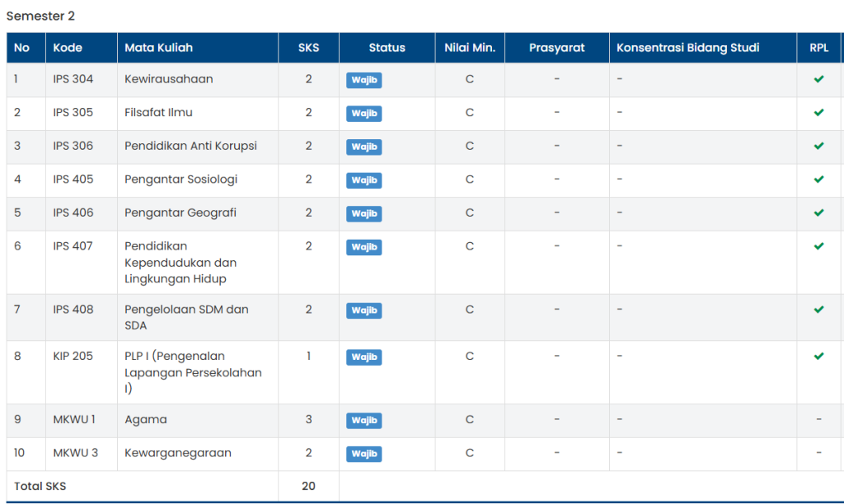
Task: Select course code MKWU 3
Action: [75, 453]
